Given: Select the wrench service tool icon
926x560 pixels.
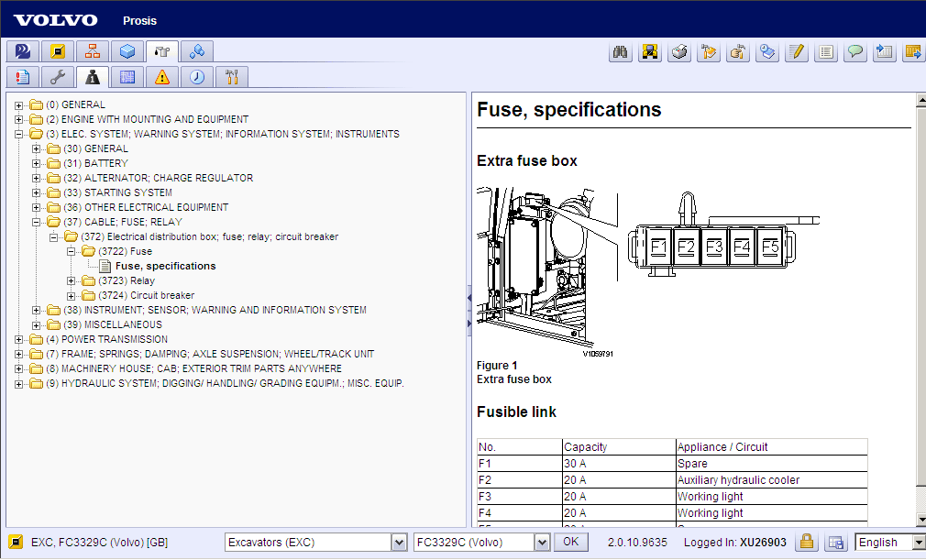Looking at the screenshot, I should pos(57,77).
